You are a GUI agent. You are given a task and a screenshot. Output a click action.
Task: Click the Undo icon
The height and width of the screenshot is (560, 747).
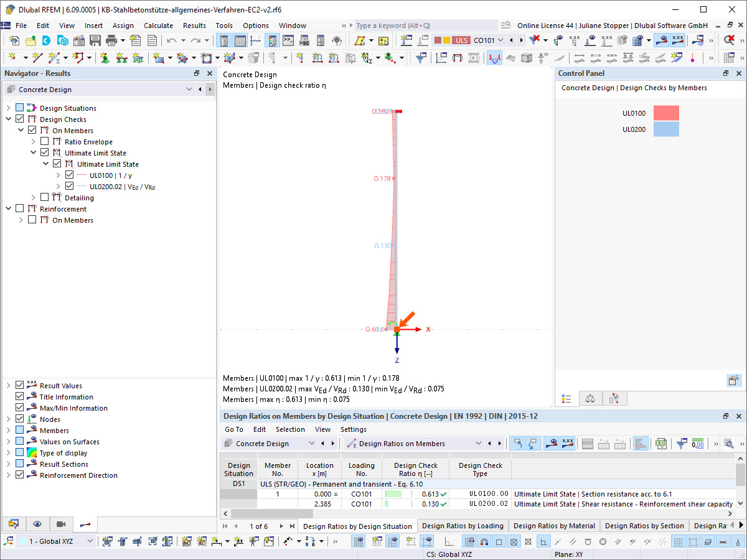[171, 39]
